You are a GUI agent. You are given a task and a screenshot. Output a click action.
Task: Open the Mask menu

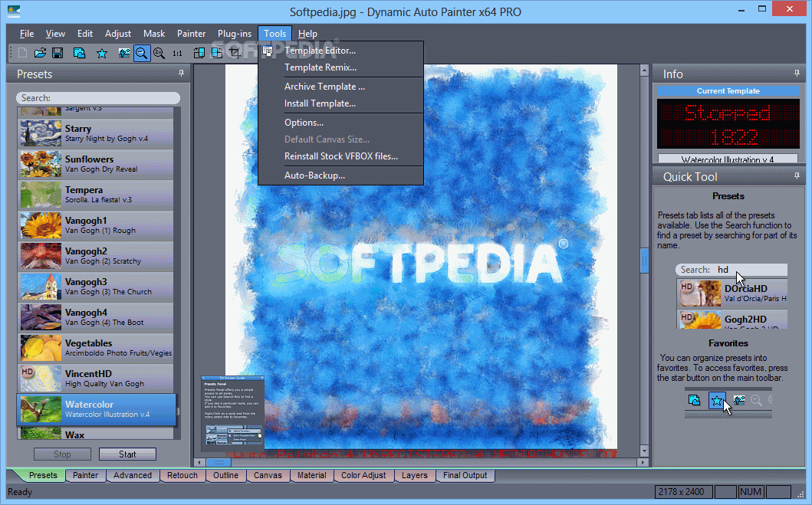[x=154, y=34]
